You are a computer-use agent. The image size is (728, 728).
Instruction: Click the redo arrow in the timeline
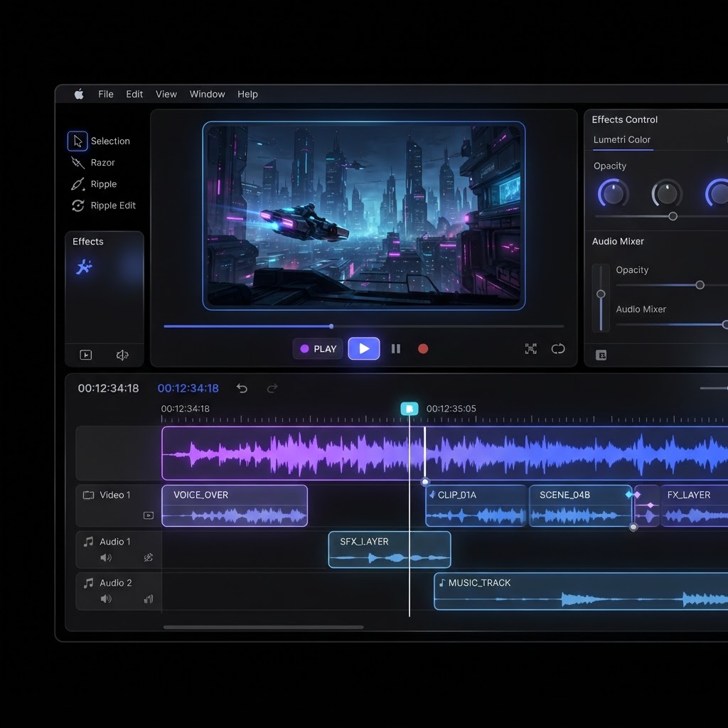coord(272,388)
